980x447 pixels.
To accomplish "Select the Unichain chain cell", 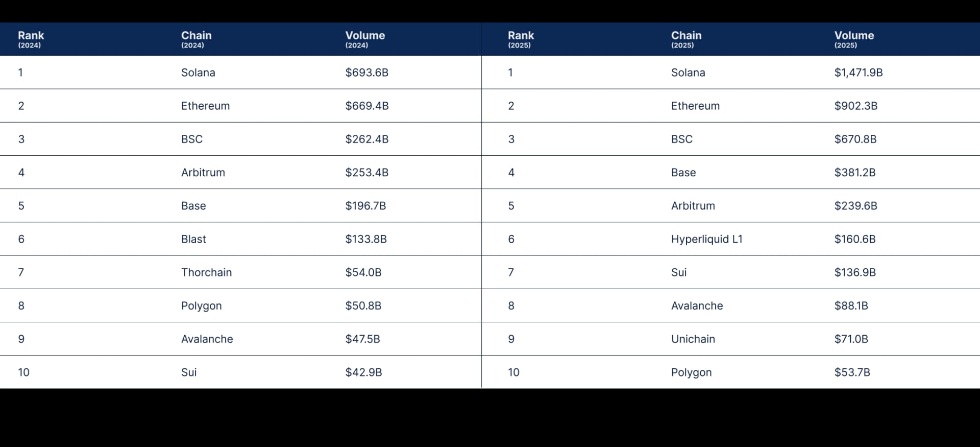I will (693, 339).
